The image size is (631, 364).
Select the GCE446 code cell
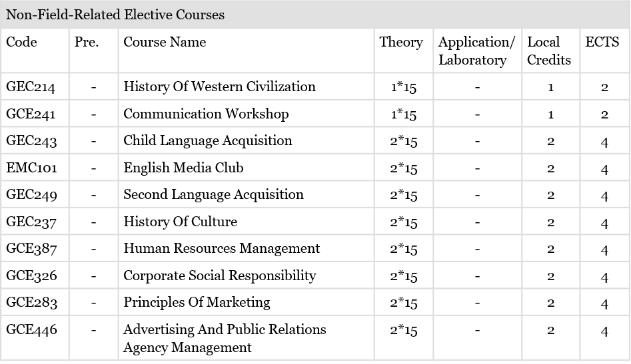tap(31, 329)
